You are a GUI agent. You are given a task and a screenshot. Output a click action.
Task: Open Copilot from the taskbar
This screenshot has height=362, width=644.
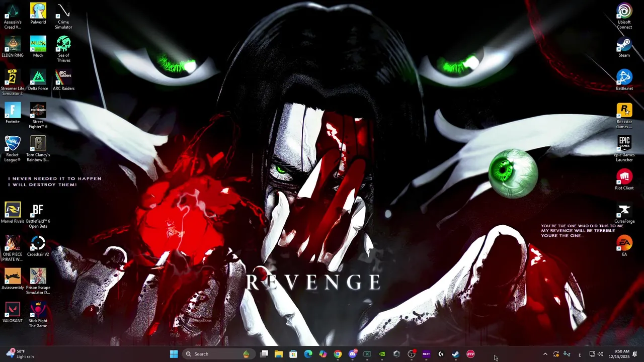[x=323, y=354]
